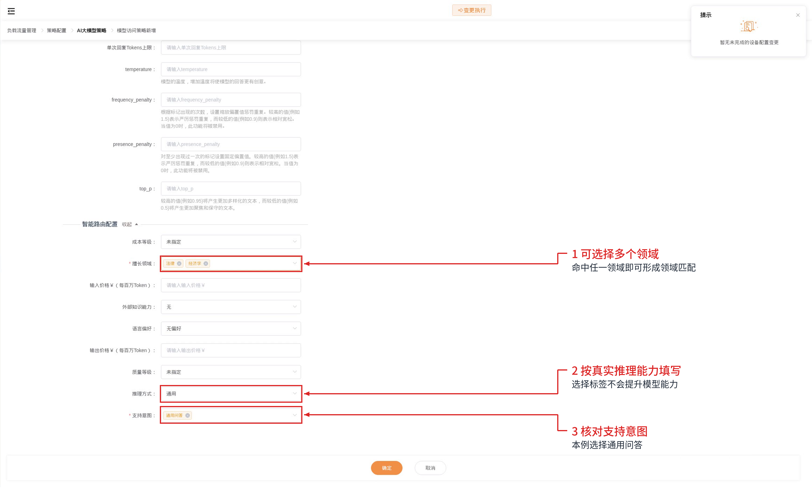Viewport: 812px width, 504px height.
Task: Remove the 通用问答 tag
Action: tap(187, 415)
